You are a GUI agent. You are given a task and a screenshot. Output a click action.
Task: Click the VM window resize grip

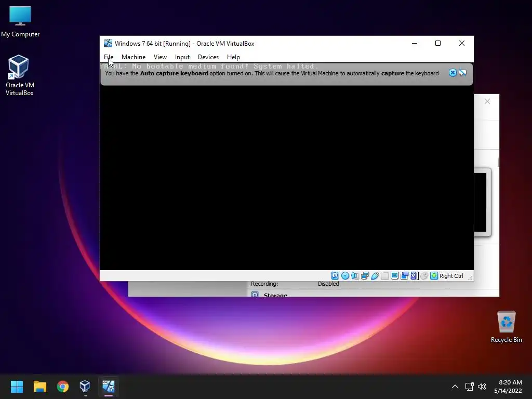point(470,278)
